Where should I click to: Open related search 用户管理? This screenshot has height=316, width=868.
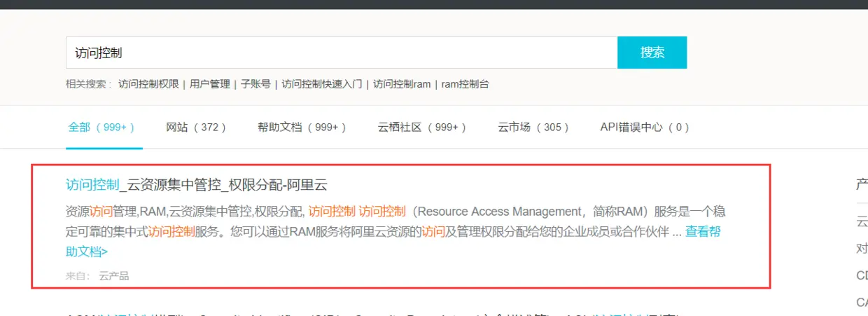pos(210,84)
